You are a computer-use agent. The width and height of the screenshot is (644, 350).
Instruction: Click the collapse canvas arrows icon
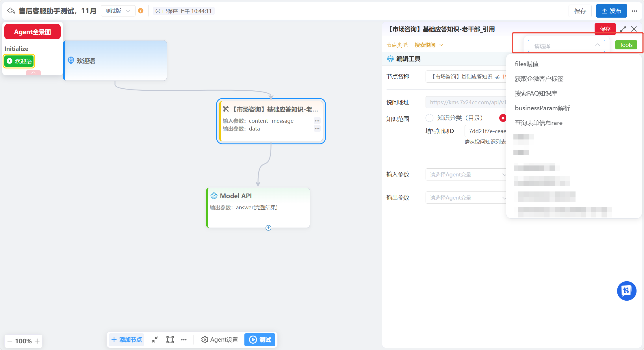pyautogui.click(x=155, y=340)
